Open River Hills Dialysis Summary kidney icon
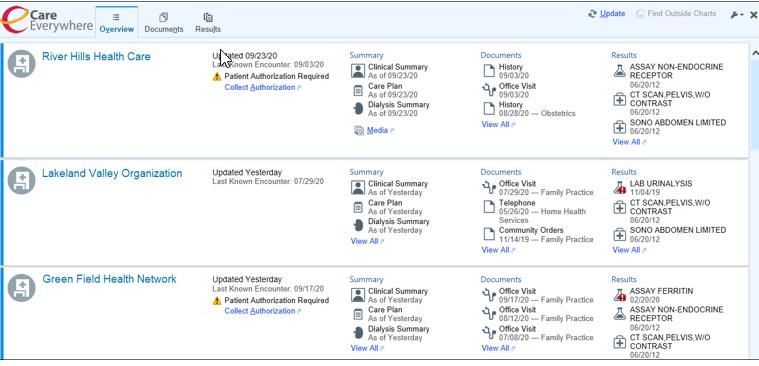 coord(358,109)
